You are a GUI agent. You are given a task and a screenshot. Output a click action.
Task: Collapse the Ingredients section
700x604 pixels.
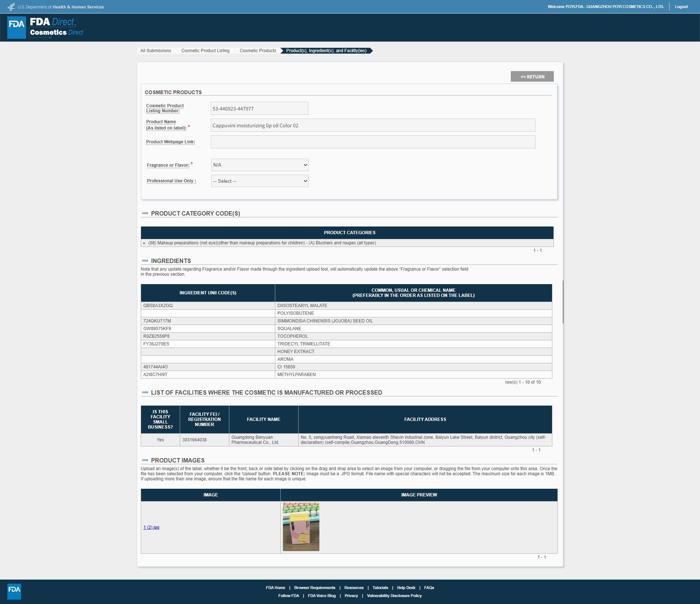[x=145, y=261]
